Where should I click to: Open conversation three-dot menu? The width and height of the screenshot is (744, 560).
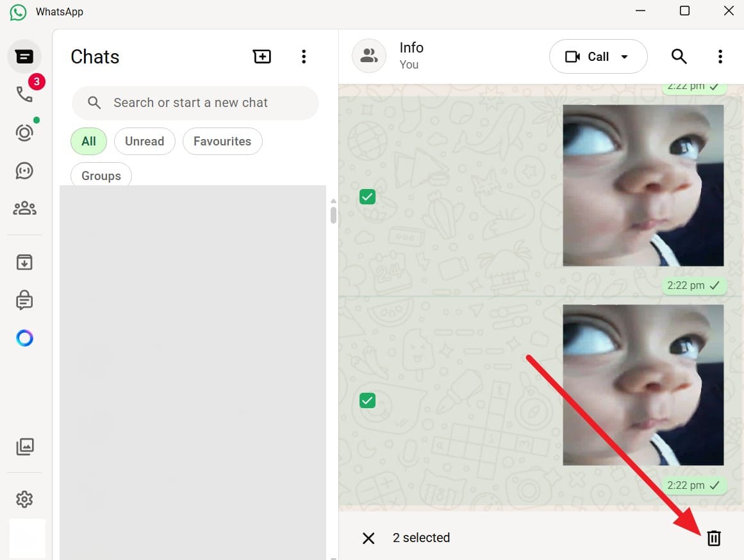coord(720,56)
